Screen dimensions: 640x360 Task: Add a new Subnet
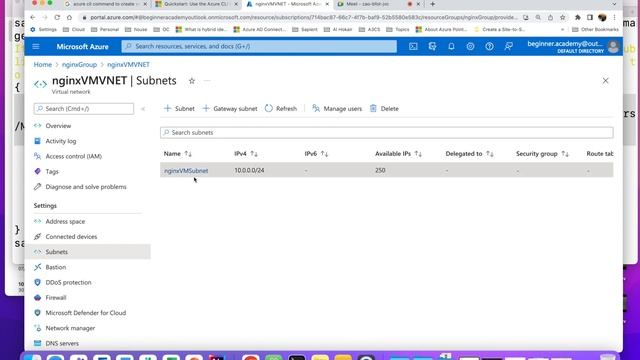(179, 109)
